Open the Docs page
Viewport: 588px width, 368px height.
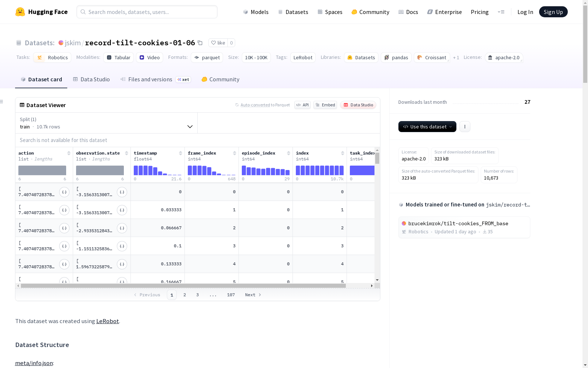pos(408,12)
